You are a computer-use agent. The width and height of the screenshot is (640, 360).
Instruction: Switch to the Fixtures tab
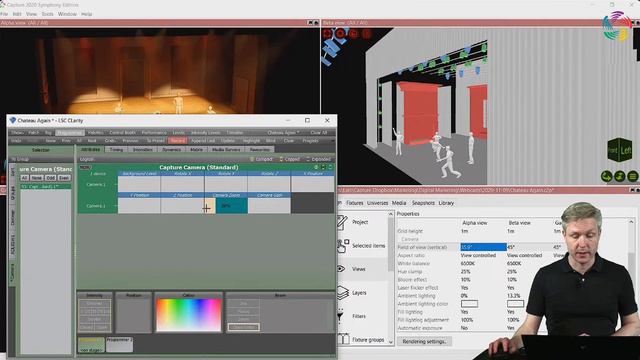354,203
